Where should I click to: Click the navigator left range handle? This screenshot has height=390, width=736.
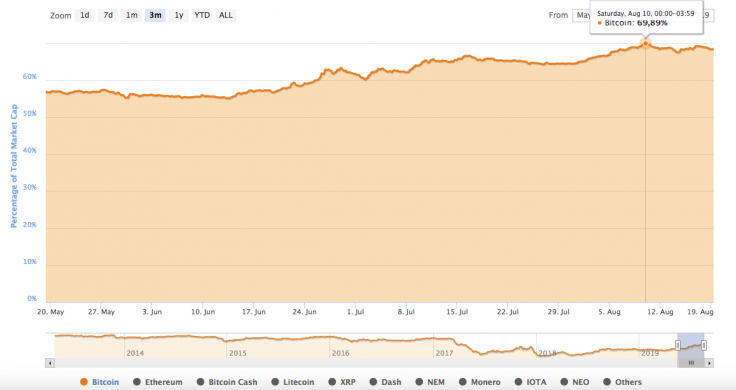click(x=678, y=345)
